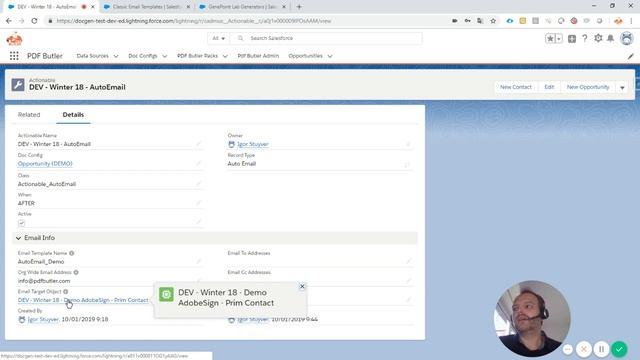Open Salesforce Favorites star icon
The width and height of the screenshot is (640, 360).
point(550,38)
